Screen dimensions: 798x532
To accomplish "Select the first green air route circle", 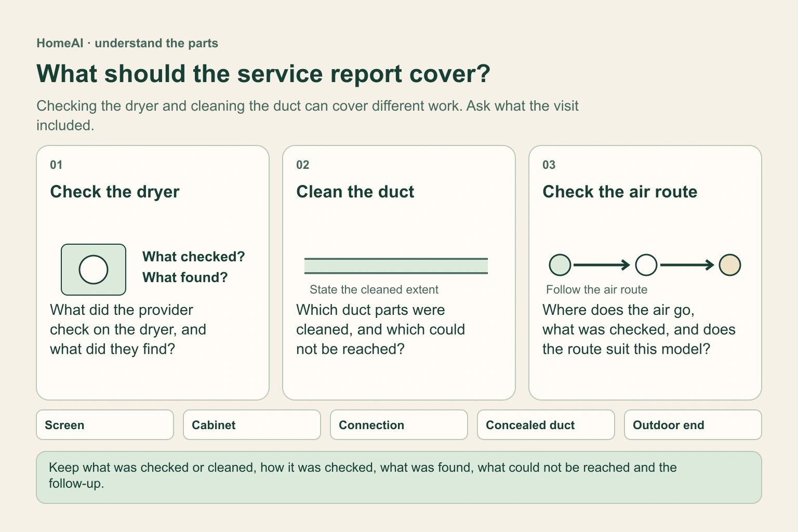I will coord(560,265).
